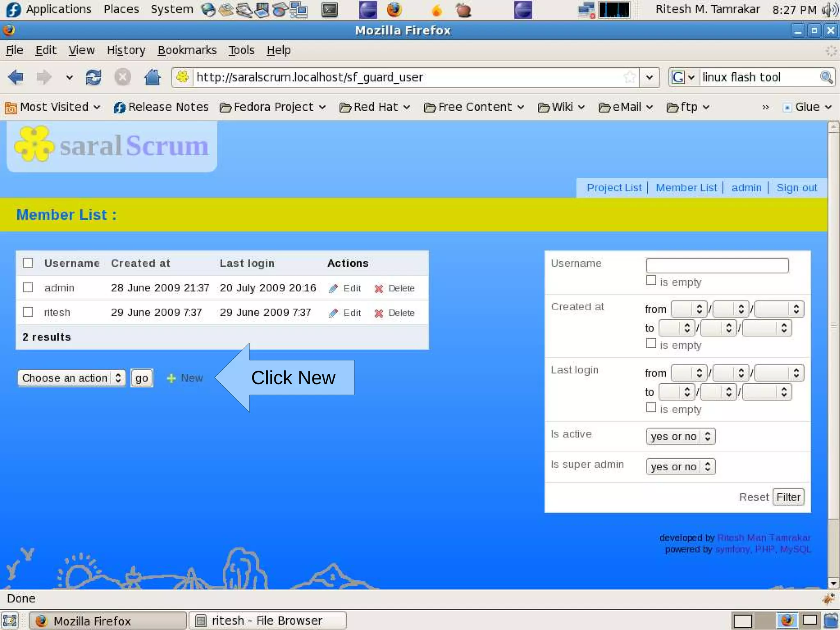The height and width of the screenshot is (630, 840).
Task: Open the 'Is active' yes or no dropdown
Action: tap(680, 436)
